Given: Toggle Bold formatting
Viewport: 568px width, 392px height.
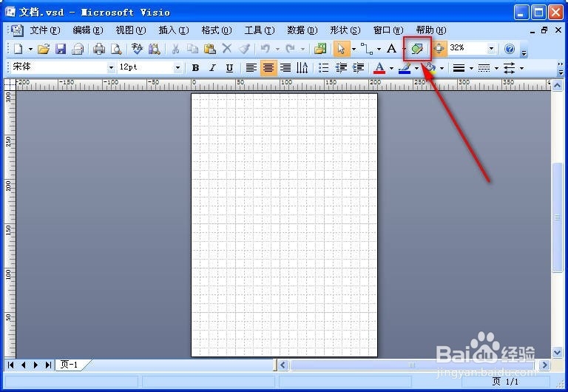Looking at the screenshot, I should [x=195, y=68].
